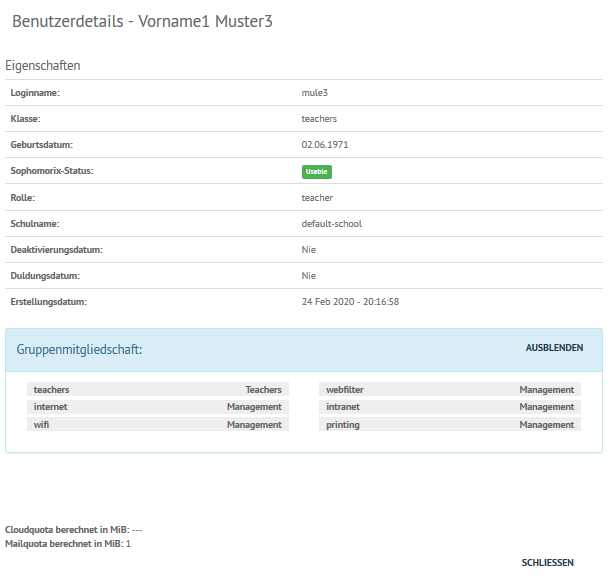Click the Schulname label

click(35, 224)
